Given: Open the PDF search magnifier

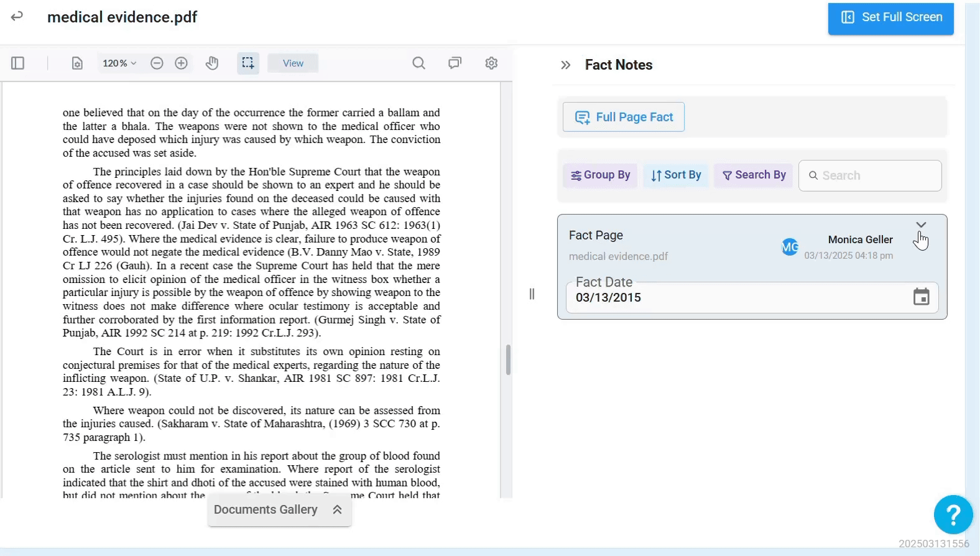Looking at the screenshot, I should coord(419,63).
